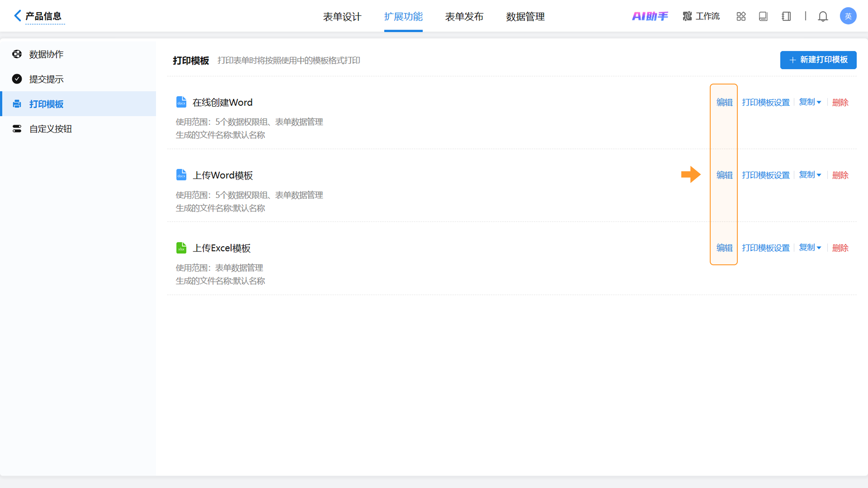The image size is (868, 488).
Task: Click the 打印模板 printer icon
Action: pos(17,104)
